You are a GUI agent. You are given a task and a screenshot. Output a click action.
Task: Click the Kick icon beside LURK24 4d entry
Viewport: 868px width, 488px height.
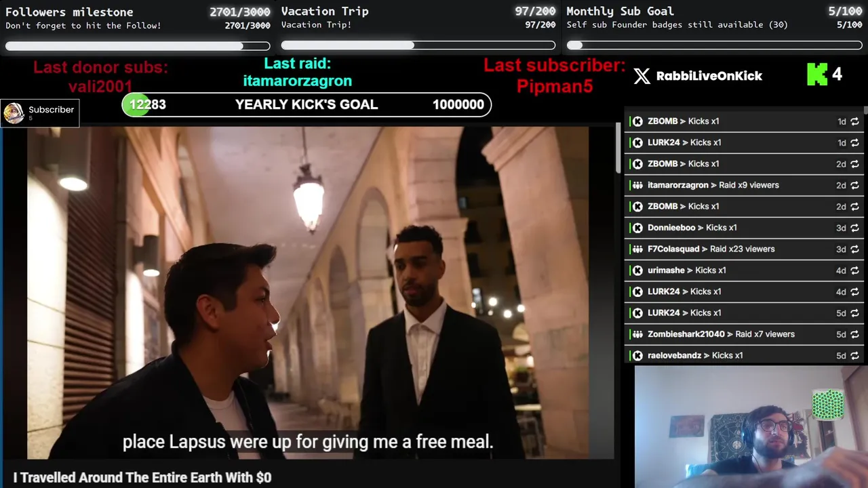(637, 291)
